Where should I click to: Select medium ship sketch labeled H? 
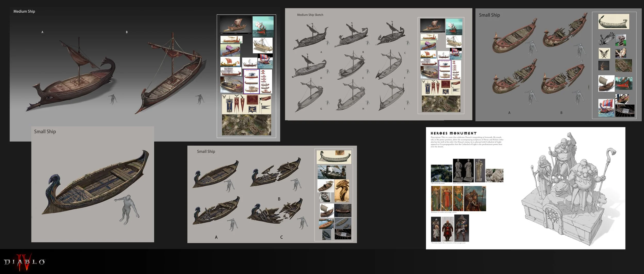350,95
